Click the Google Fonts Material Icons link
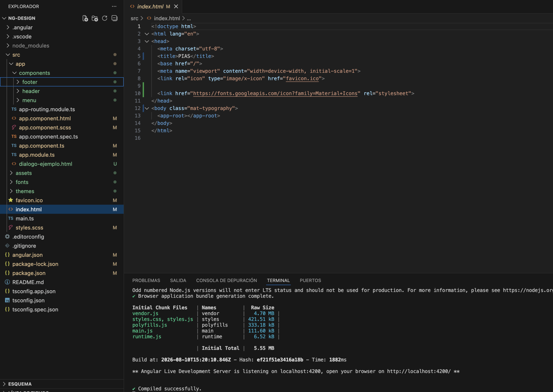553x392 pixels. pos(275,93)
